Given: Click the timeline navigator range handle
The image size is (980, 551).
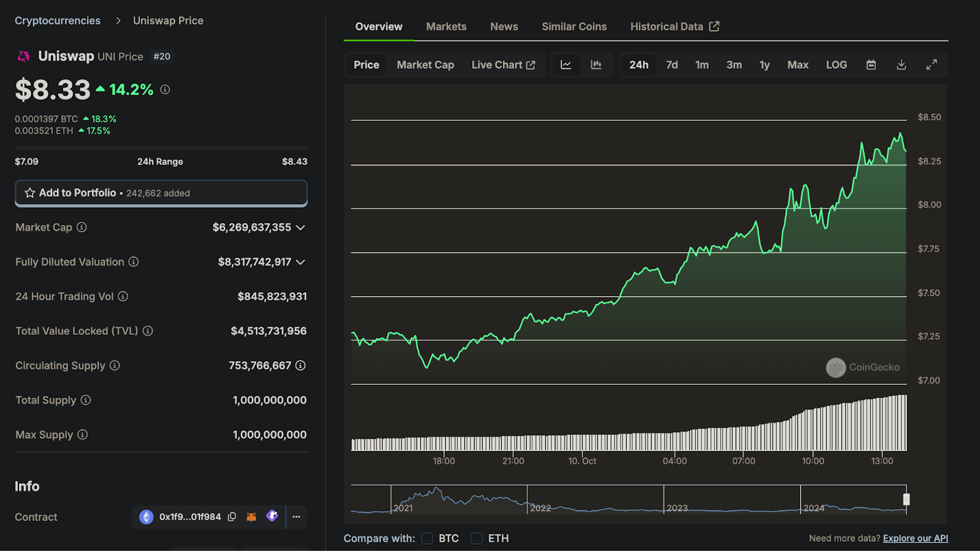Looking at the screenshot, I should [907, 499].
